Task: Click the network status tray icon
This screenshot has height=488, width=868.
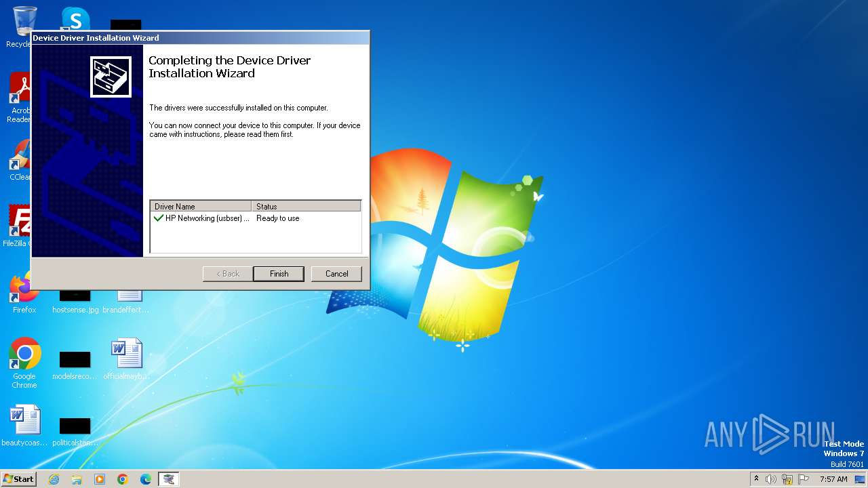Action: (x=787, y=479)
